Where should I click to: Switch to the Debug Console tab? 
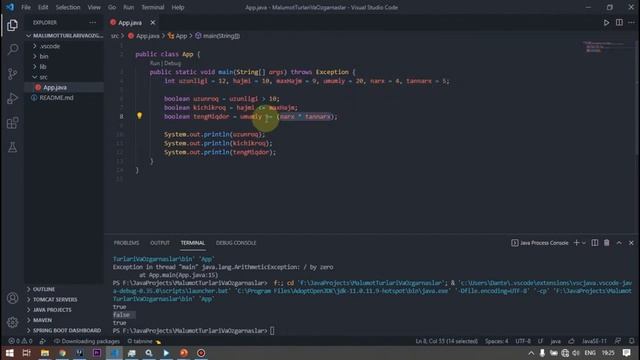(236, 243)
